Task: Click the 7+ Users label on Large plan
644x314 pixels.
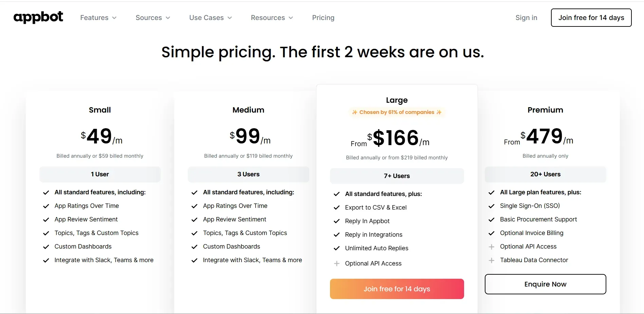Action: [x=396, y=176]
